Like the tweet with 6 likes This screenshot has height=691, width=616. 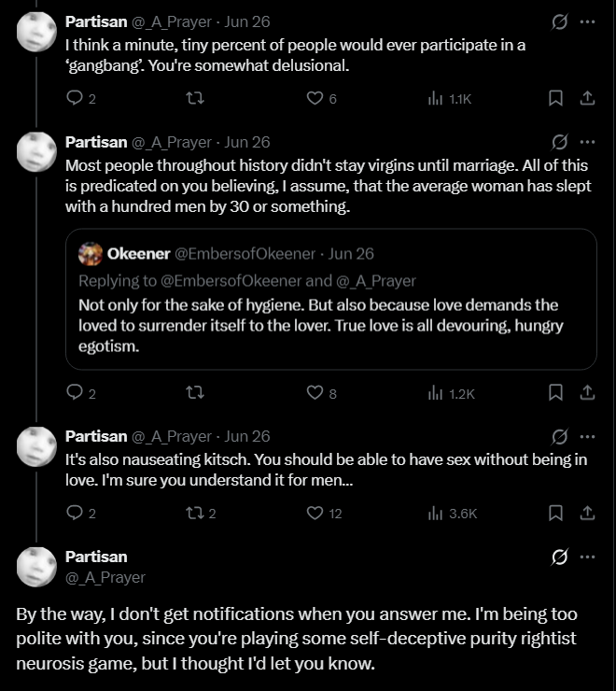point(321,98)
